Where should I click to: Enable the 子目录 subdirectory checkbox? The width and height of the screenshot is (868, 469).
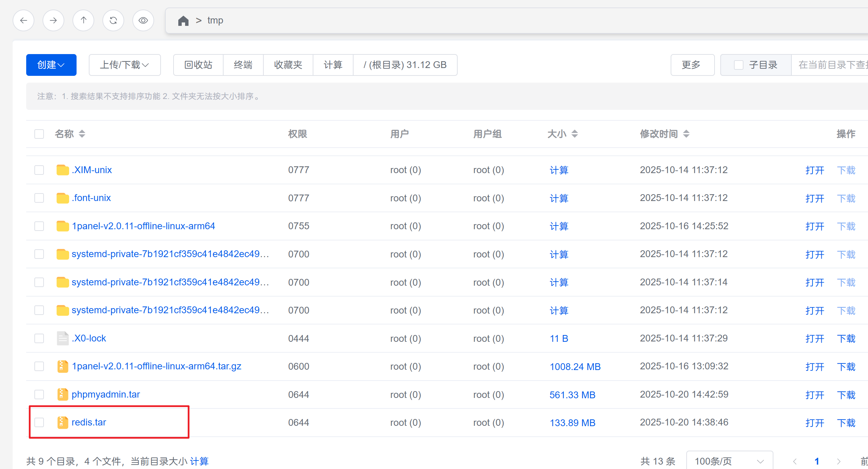click(x=738, y=65)
